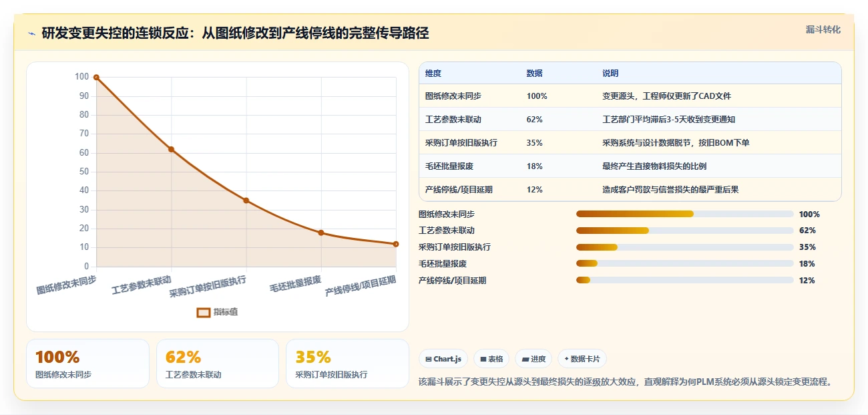
Task: Open the 62% 工艺参数未联动 stat card
Action: (217, 364)
